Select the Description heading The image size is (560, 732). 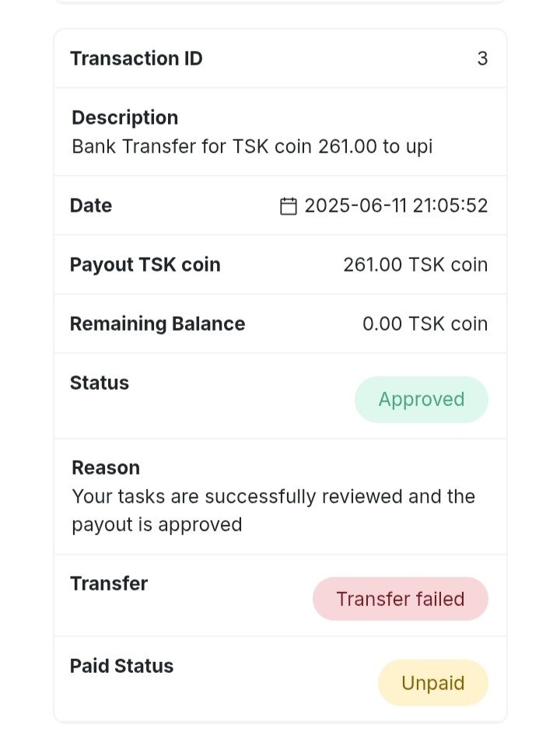pyautogui.click(x=124, y=117)
